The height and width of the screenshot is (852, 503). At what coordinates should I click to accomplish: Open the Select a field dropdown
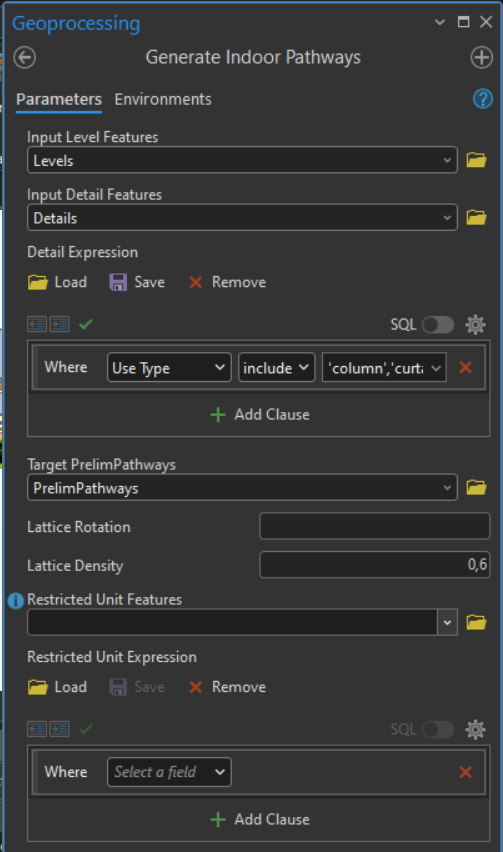169,772
